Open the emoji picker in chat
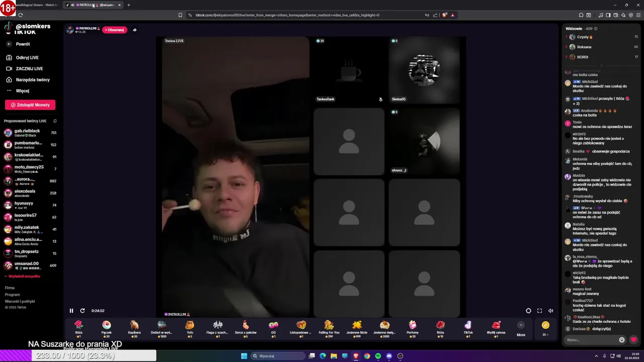Screen dimensions: 644x362 coord(622,340)
